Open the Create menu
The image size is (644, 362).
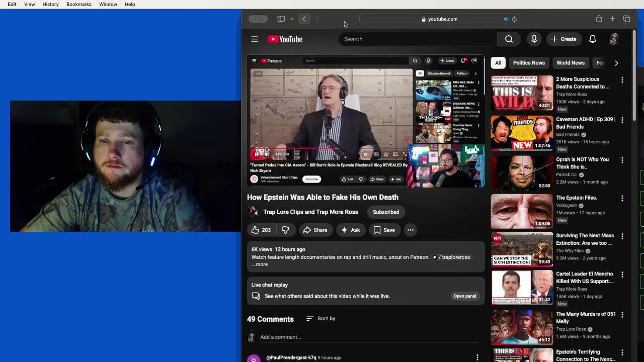[563, 39]
